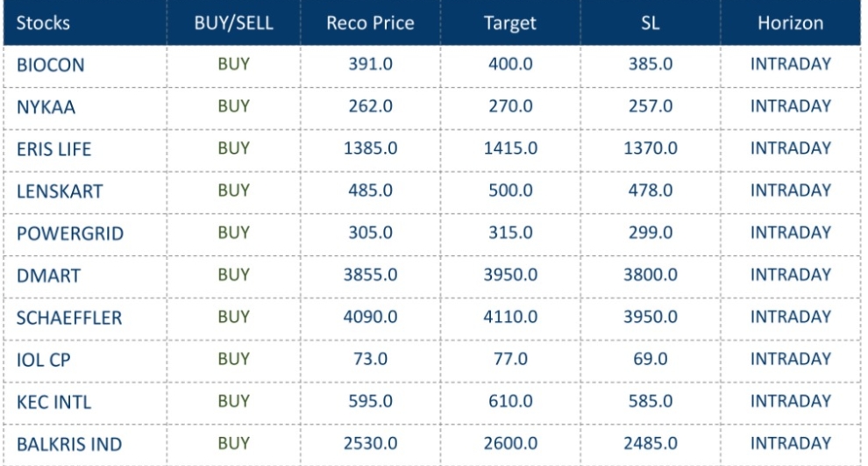This screenshot has width=868, height=466.
Task: Select the SCHAEFFLER target value 4110.0
Action: pos(510,317)
